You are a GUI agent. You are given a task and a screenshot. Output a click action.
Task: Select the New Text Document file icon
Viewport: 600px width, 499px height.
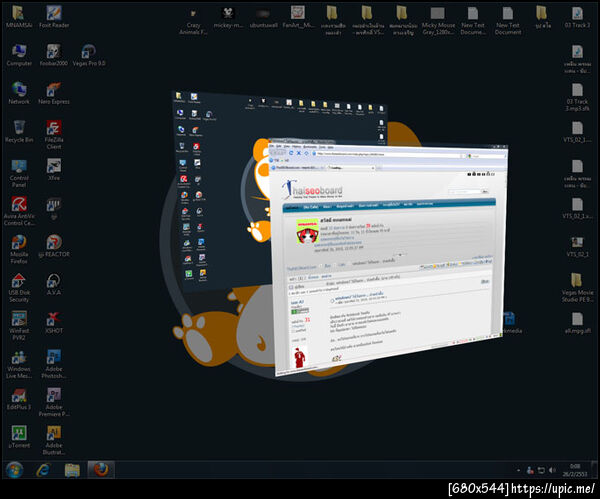click(x=508, y=21)
